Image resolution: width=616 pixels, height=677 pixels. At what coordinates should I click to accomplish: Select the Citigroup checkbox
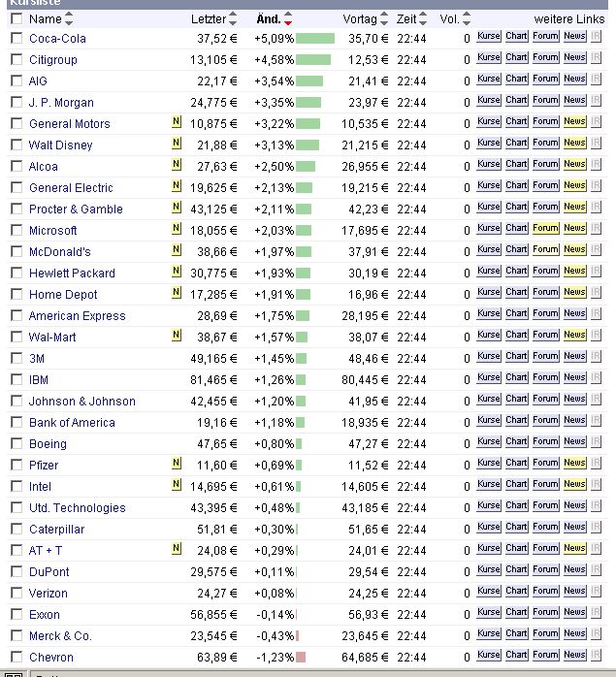16,59
